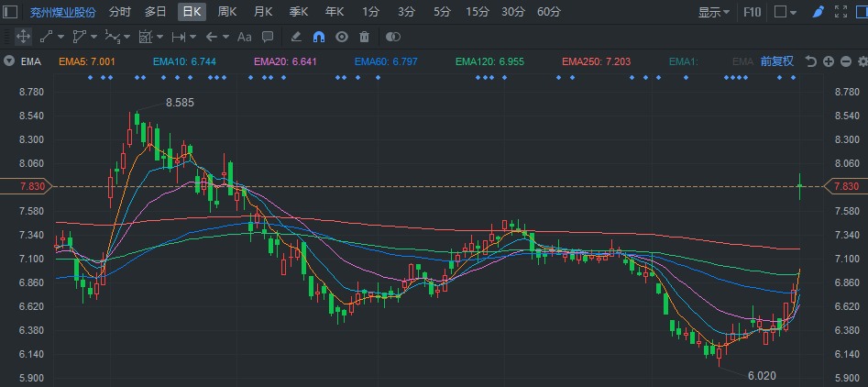This screenshot has height=387, width=868.
Task: Expand the wave tool dropdown arrow
Action: tap(126, 37)
